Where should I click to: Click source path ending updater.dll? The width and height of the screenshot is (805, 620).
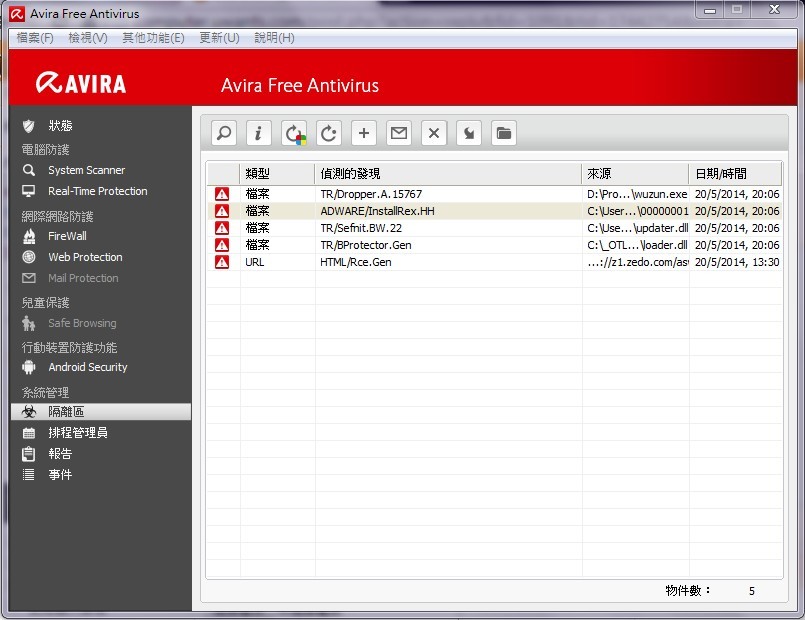click(637, 228)
